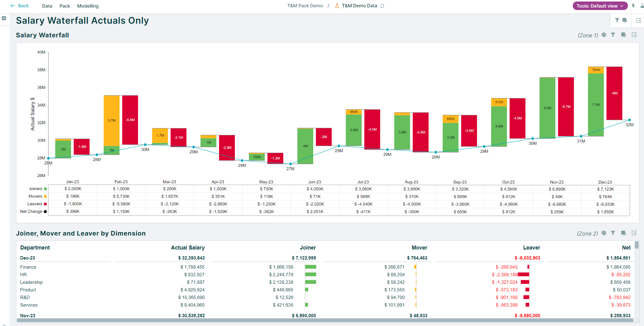The width and height of the screenshot is (644, 326).
Task: Open Zone 1 color palette icon
Action: point(604,35)
